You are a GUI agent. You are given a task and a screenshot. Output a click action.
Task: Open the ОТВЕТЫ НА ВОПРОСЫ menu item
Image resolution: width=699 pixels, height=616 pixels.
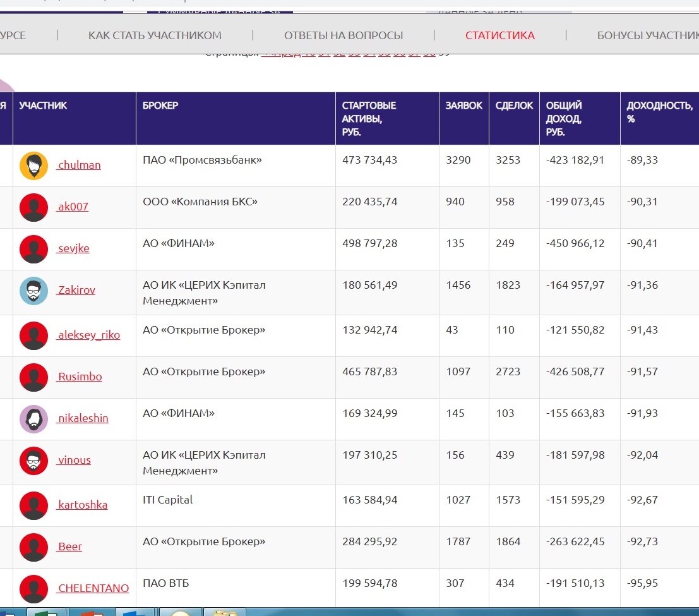click(x=344, y=35)
